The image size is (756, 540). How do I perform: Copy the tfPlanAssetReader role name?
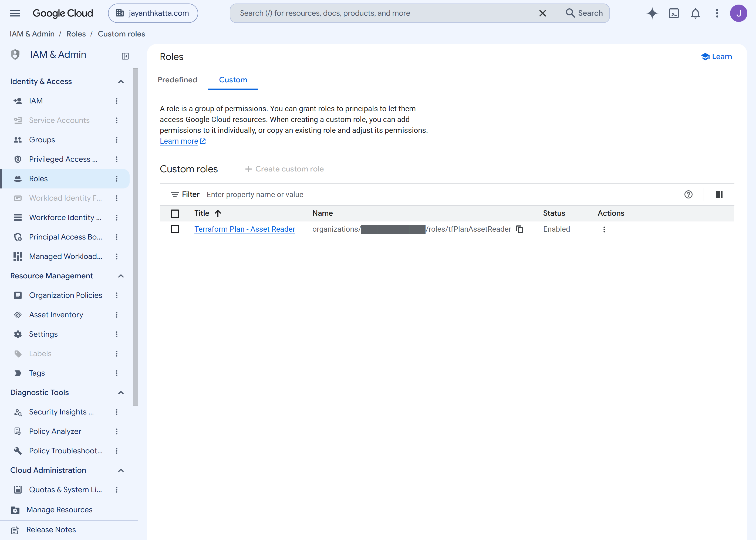519,229
